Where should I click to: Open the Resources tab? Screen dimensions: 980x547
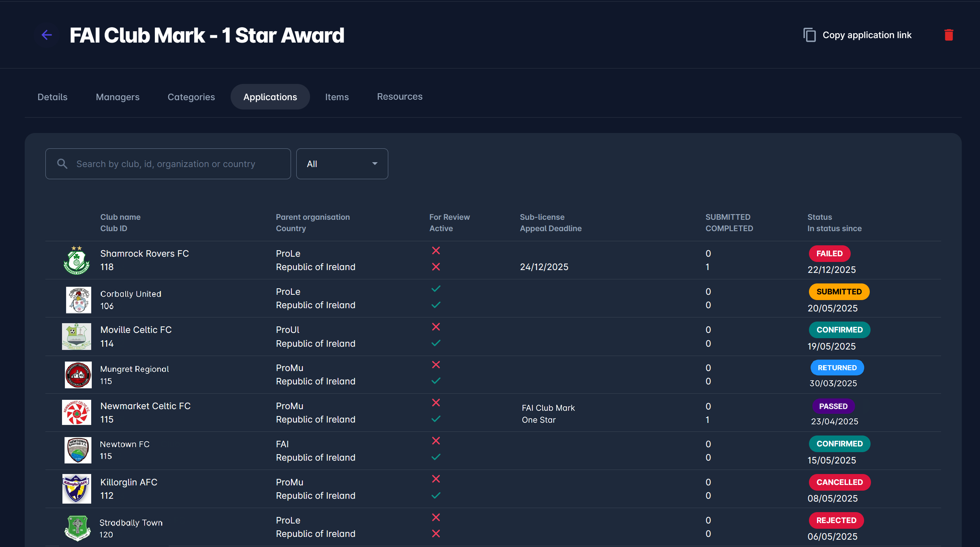399,97
